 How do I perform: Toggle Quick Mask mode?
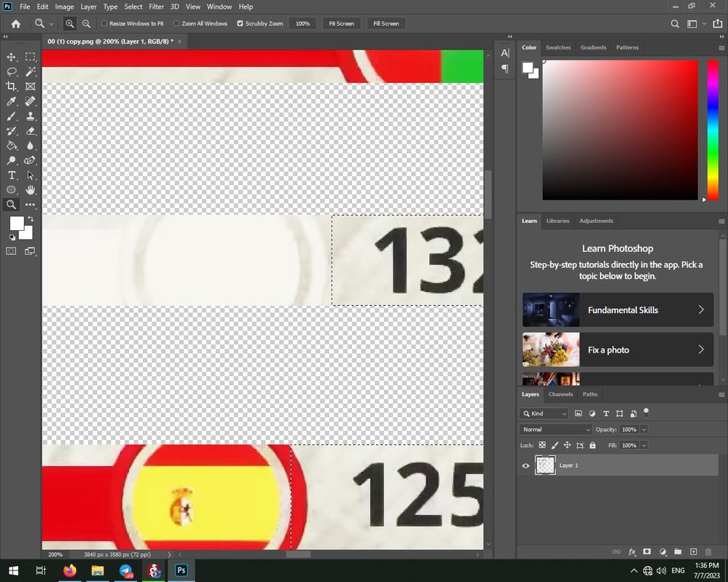11,251
